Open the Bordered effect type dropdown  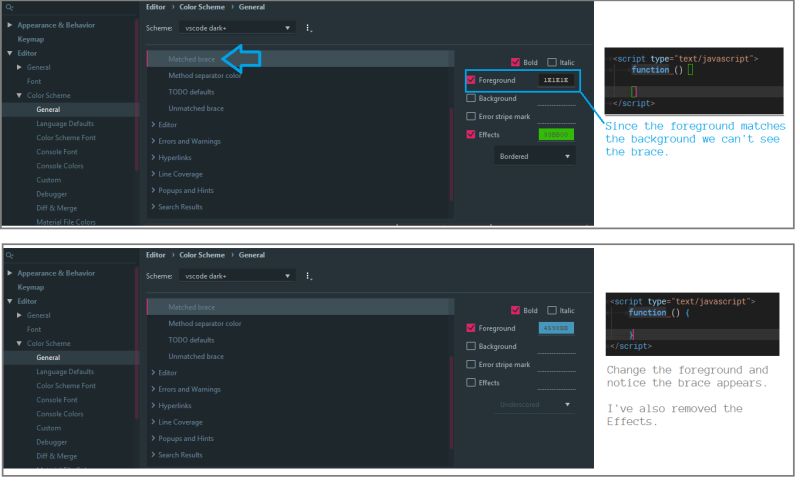535,156
